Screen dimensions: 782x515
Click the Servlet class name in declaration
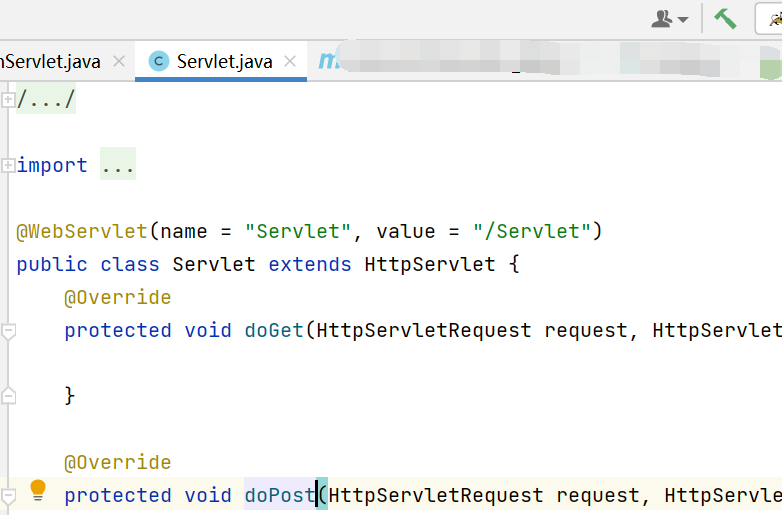coord(214,264)
